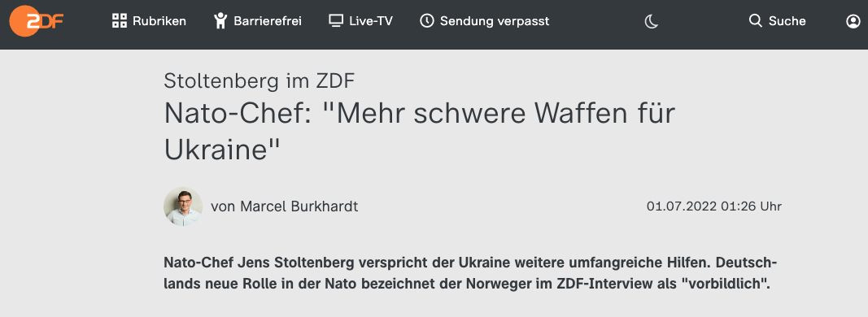The image size is (868, 317).
Task: Open author link von Marcel Burkhardt
Action: click(x=285, y=206)
